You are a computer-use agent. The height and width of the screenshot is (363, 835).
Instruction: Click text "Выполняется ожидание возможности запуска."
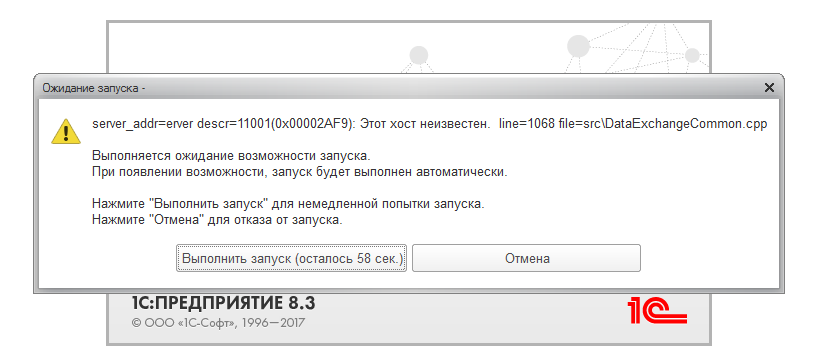coord(231,156)
